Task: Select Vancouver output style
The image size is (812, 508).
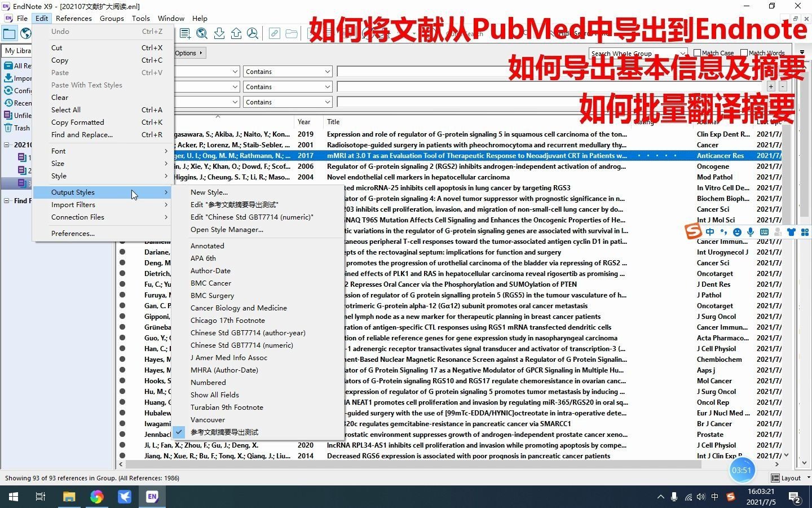Action: (258, 419)
